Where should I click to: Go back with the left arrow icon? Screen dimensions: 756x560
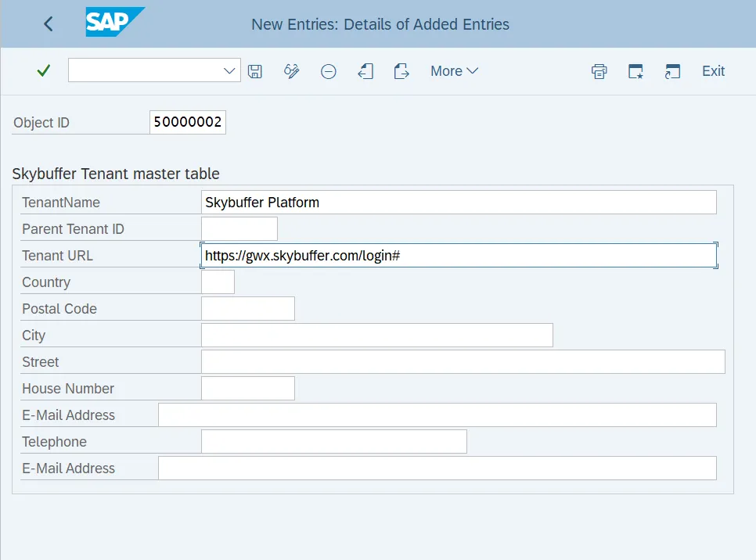(x=49, y=23)
